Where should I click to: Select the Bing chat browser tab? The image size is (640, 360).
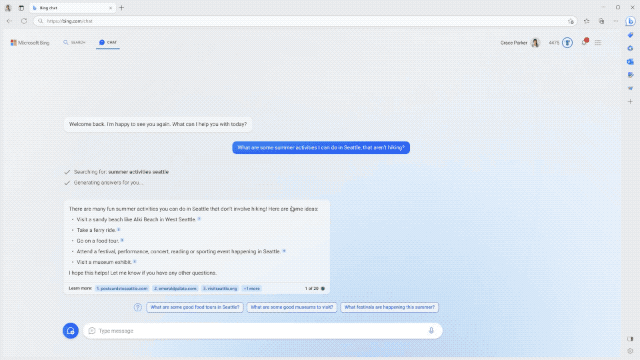[x=73, y=8]
